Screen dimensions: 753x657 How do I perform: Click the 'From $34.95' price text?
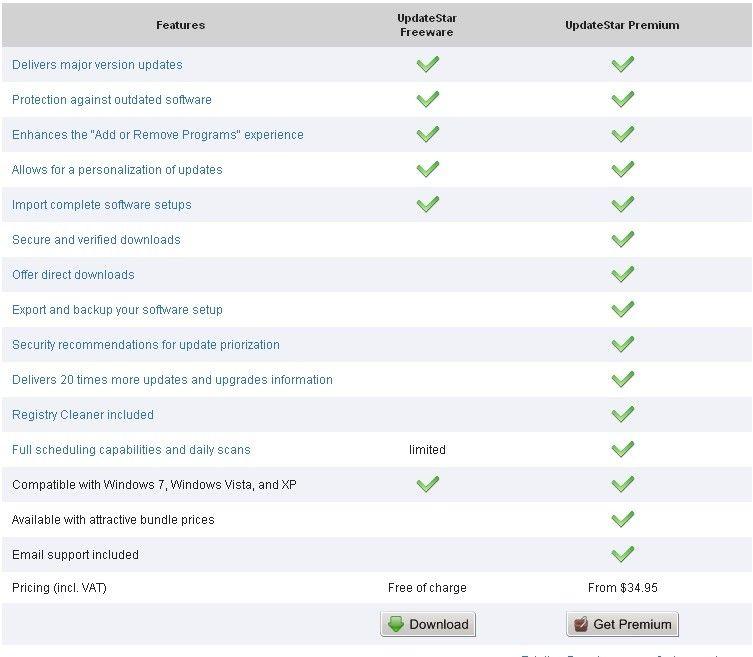(x=622, y=588)
